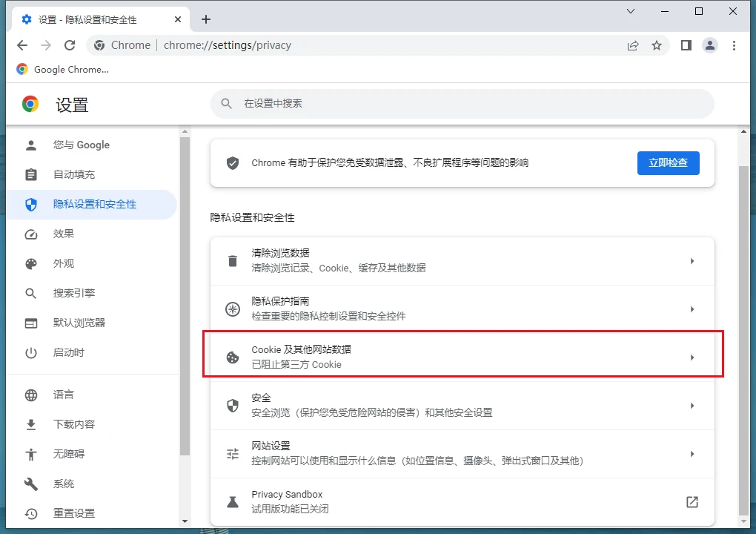756x534 pixels.
Task: Expand arrow for 清除浏览数据
Action: point(692,261)
